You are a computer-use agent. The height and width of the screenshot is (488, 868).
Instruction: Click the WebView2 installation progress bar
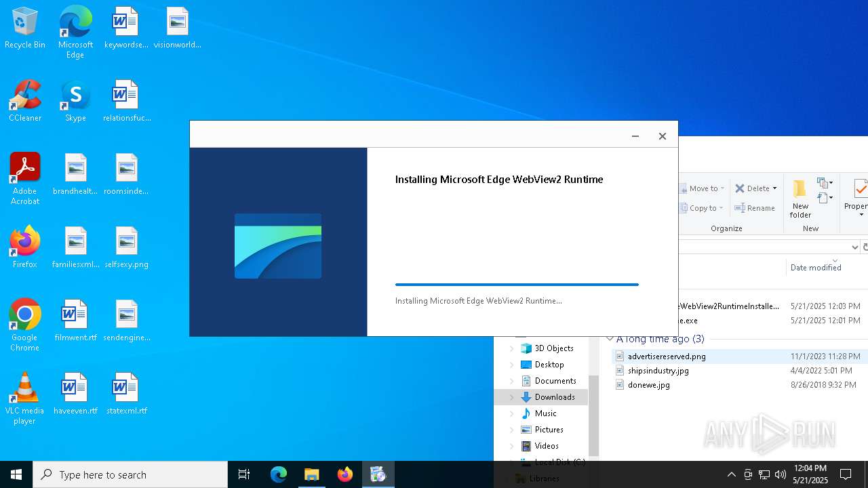517,285
